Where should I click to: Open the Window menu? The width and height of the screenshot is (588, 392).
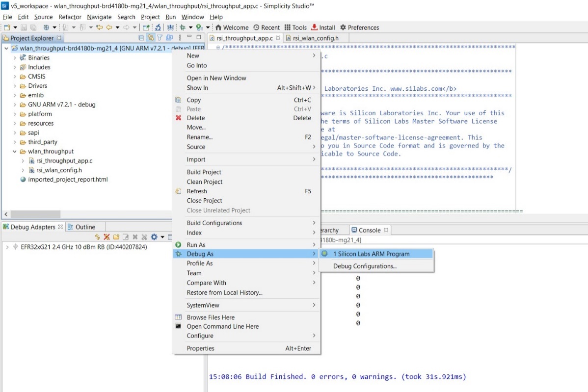tap(193, 17)
